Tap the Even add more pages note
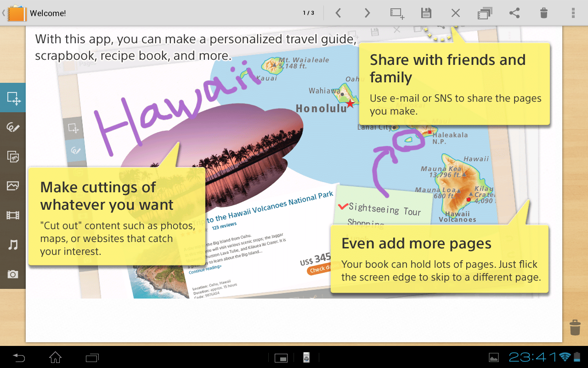Image resolution: width=588 pixels, height=368 pixels. click(x=439, y=259)
